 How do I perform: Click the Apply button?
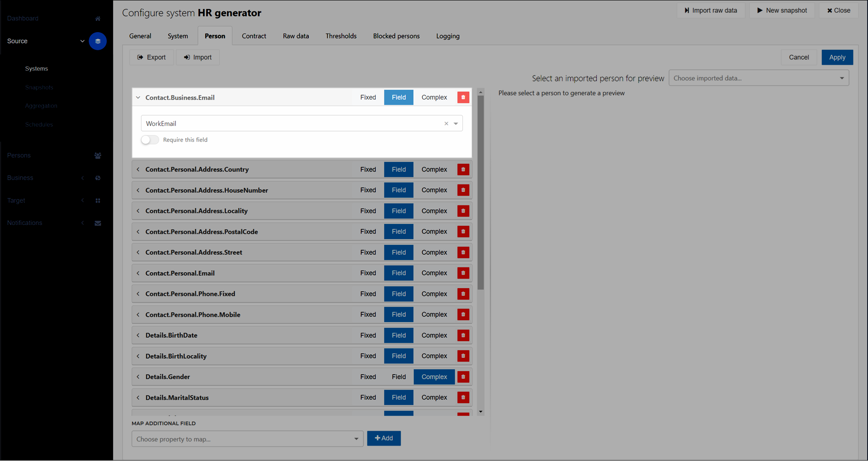click(837, 57)
